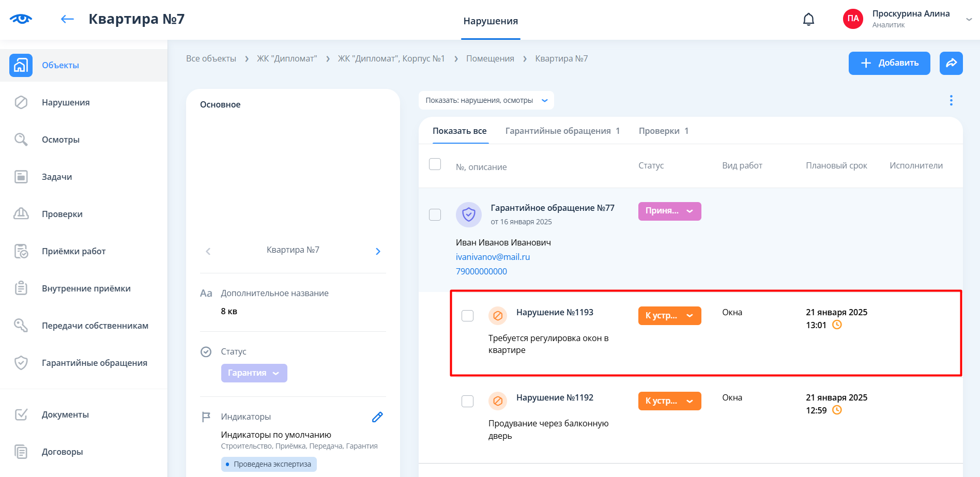Open Приёмки работ in the sidebar

(x=73, y=251)
